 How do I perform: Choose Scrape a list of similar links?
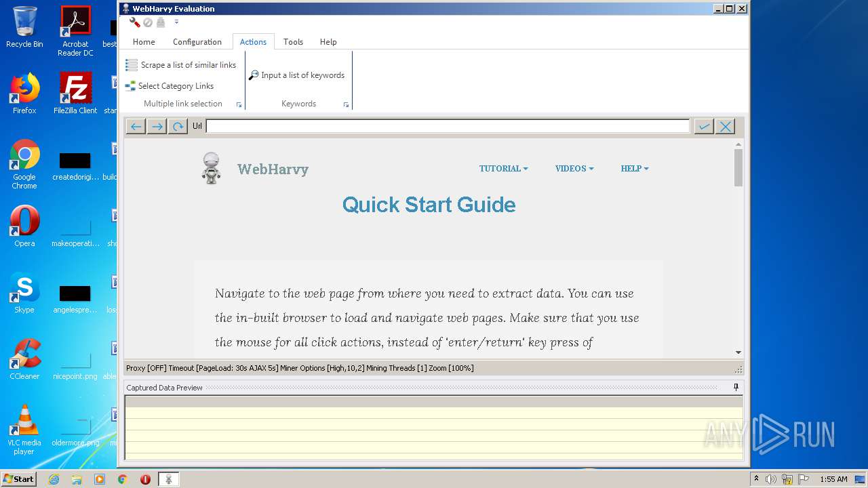pos(181,65)
